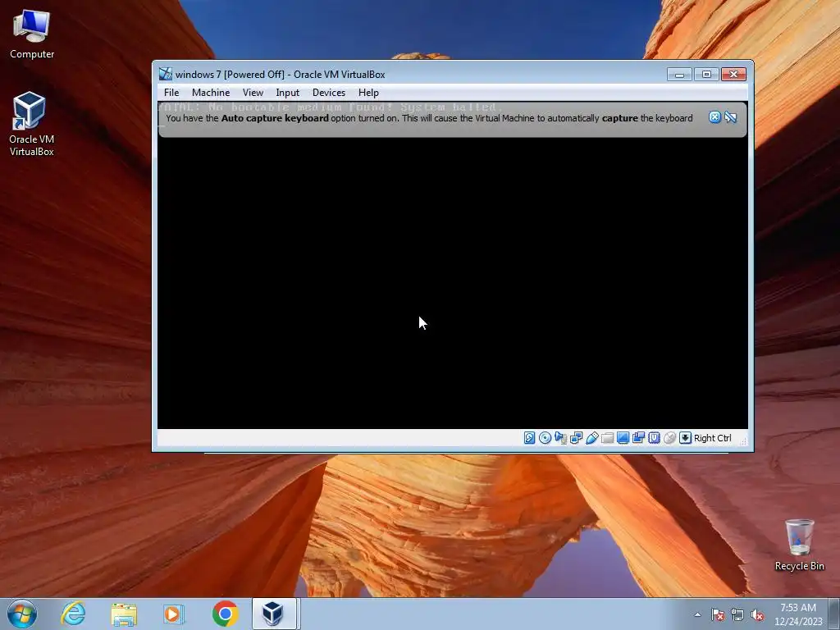
Task: Maximize the VirtualBox VM window
Action: point(706,75)
